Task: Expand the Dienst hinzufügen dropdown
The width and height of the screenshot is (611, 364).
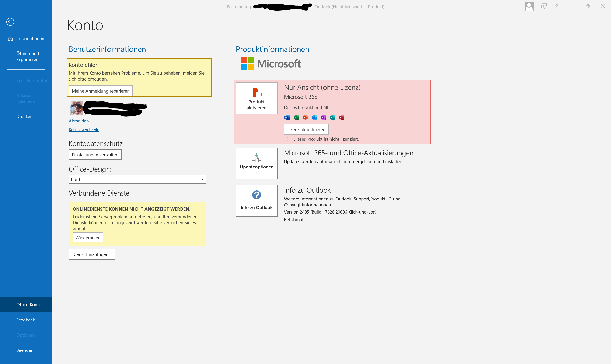Action: 92,254
